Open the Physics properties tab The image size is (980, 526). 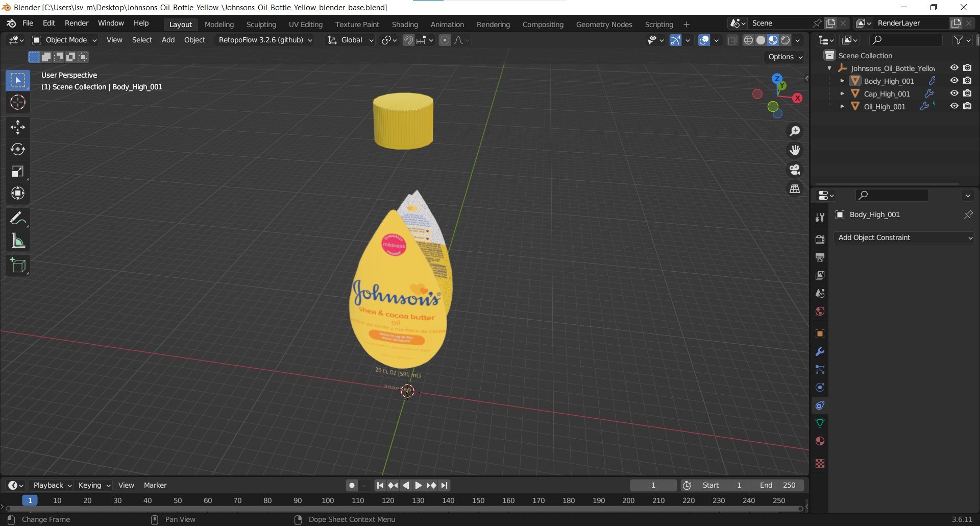(x=820, y=388)
